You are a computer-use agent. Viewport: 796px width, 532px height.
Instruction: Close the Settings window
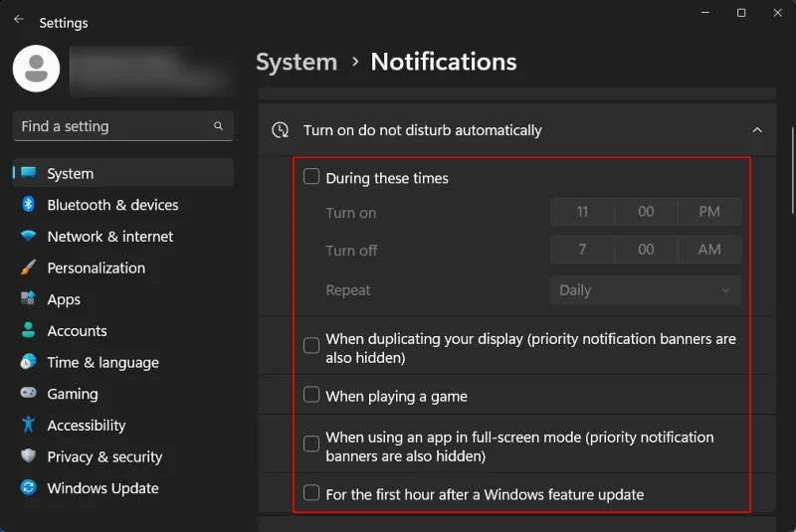tap(778, 12)
